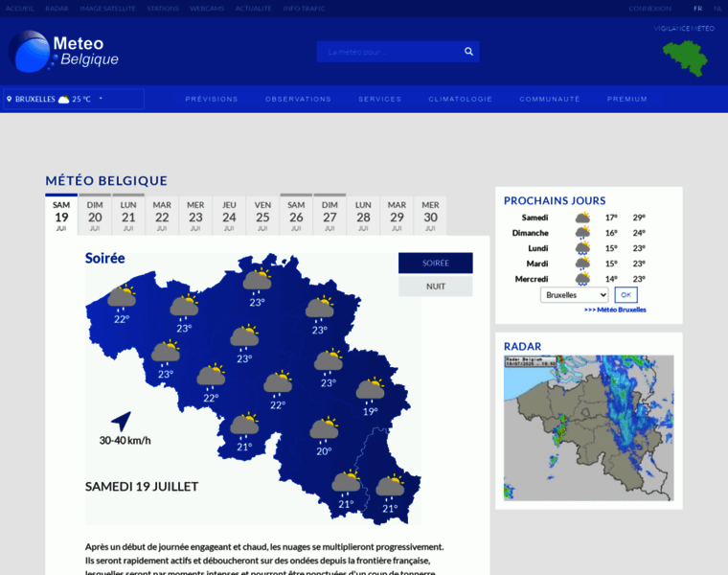Select the SAM 19 day tab
The image size is (728, 575).
(x=61, y=216)
